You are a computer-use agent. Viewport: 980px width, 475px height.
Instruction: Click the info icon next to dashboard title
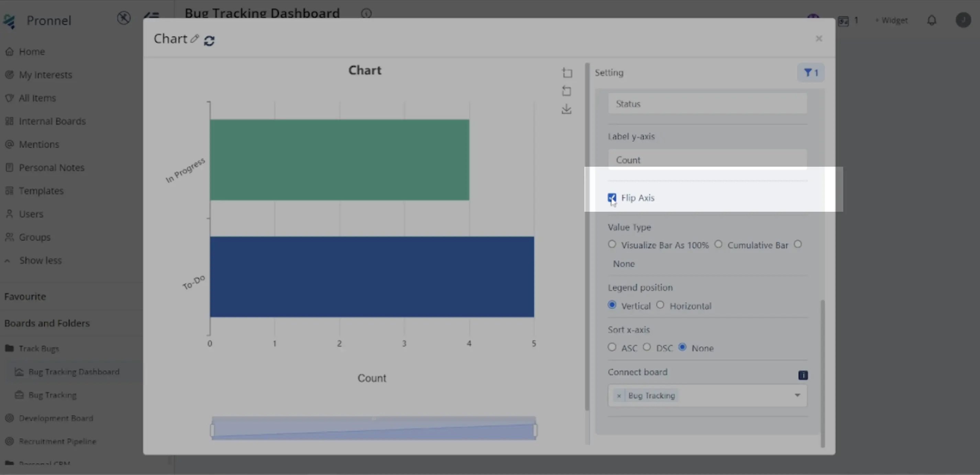coord(366,14)
